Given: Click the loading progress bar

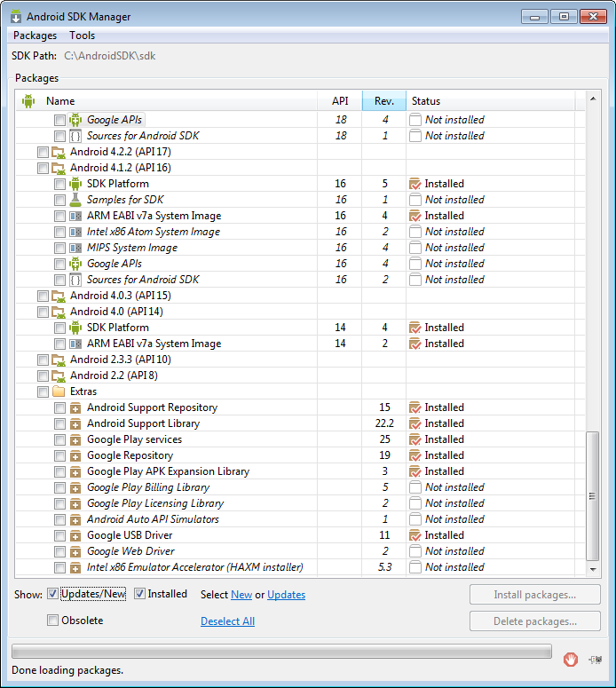Looking at the screenshot, I should (281, 651).
